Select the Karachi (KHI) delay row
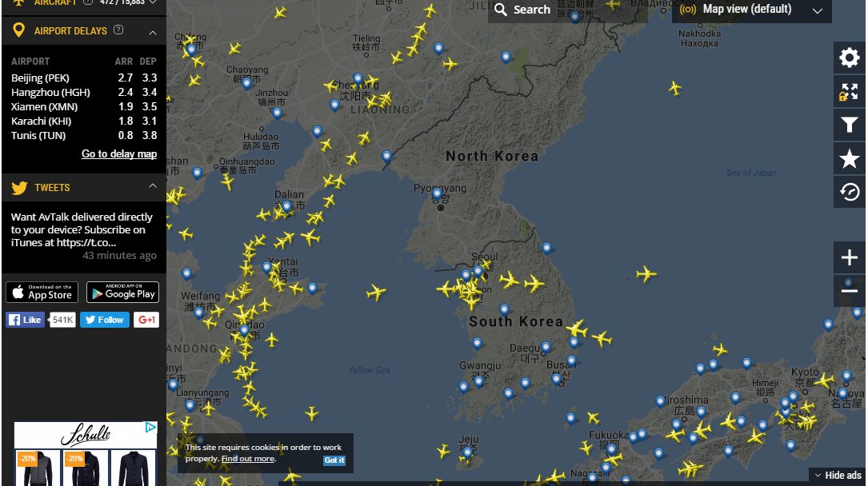Screen dimensions: 868x486 click(83, 121)
